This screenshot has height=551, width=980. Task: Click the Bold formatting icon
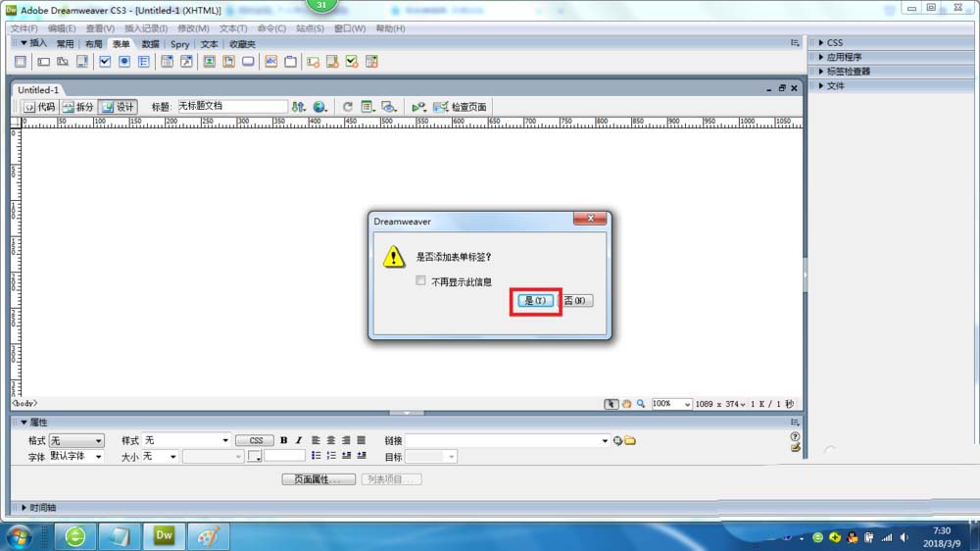(x=284, y=440)
